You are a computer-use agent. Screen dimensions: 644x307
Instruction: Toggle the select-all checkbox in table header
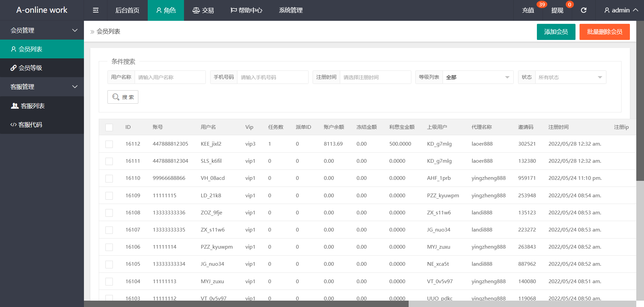click(x=109, y=127)
